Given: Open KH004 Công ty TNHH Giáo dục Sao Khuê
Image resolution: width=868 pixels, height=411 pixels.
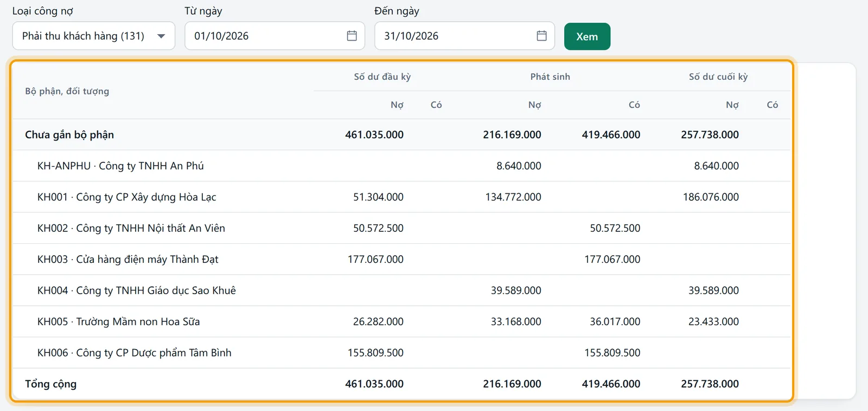Looking at the screenshot, I should (x=401, y=290).
